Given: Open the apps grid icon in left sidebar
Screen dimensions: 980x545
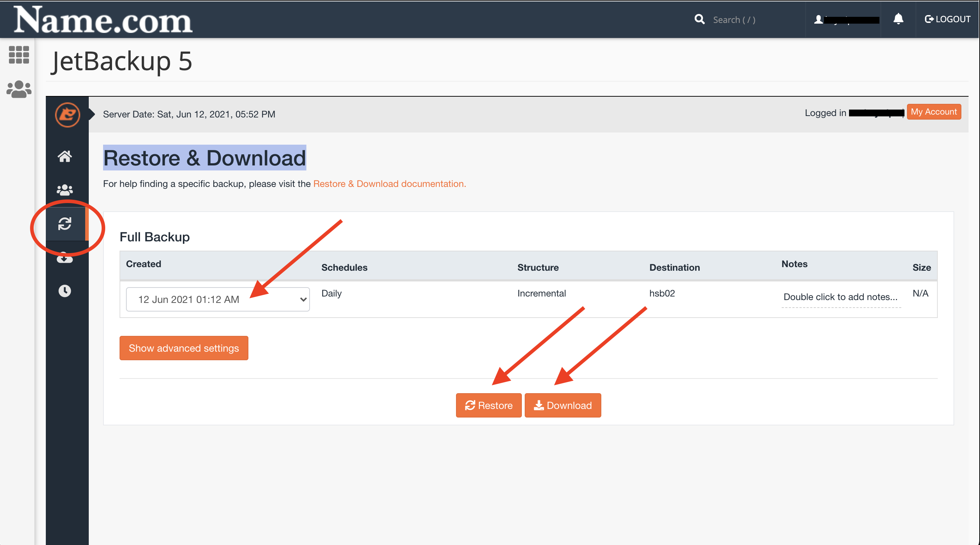Looking at the screenshot, I should [x=19, y=55].
